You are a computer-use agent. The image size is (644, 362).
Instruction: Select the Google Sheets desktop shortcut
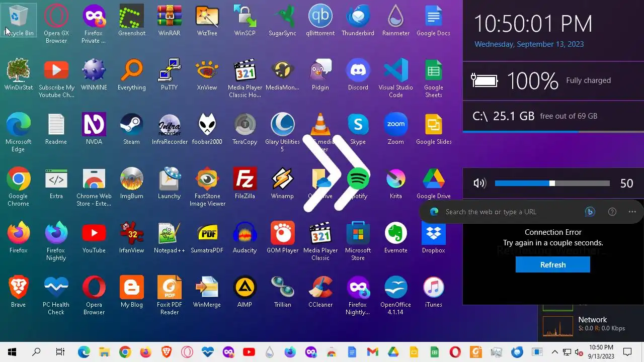click(x=434, y=78)
